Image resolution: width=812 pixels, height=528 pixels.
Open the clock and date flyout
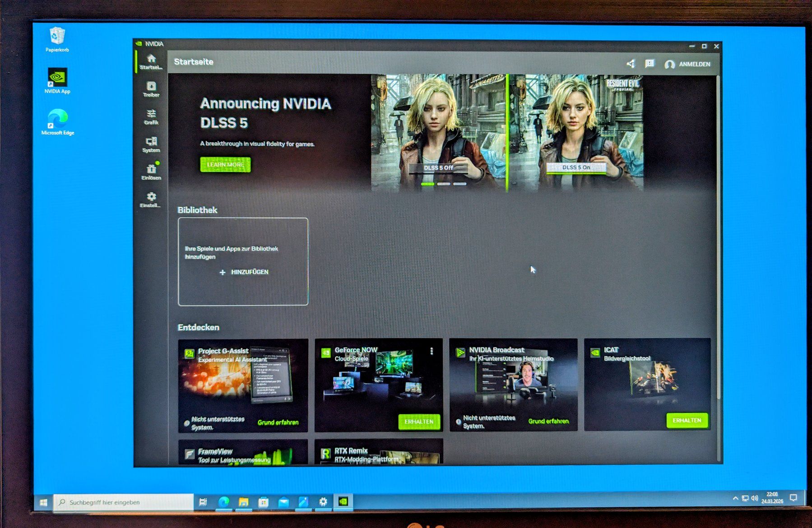point(772,498)
